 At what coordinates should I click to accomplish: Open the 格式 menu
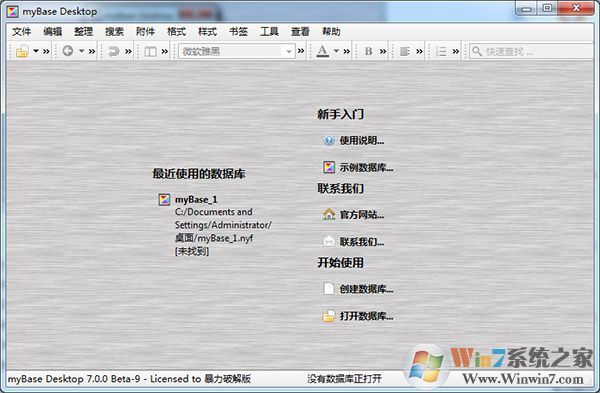tap(176, 32)
